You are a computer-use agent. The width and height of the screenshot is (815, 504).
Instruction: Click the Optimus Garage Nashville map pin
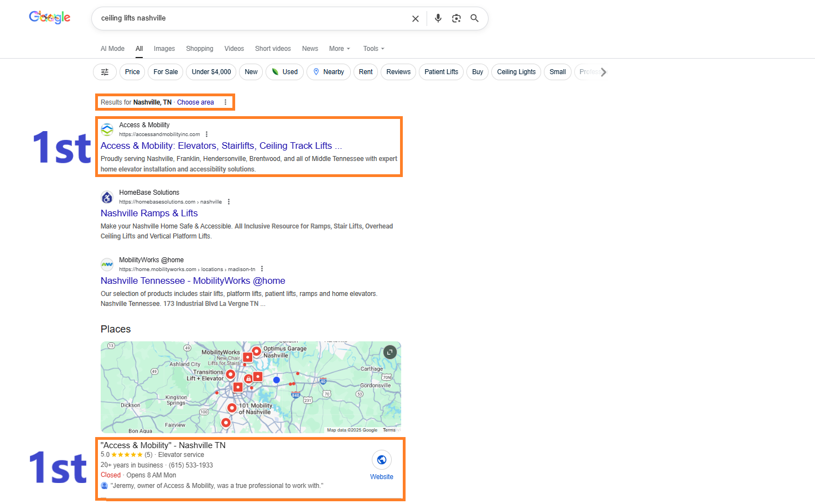(257, 351)
